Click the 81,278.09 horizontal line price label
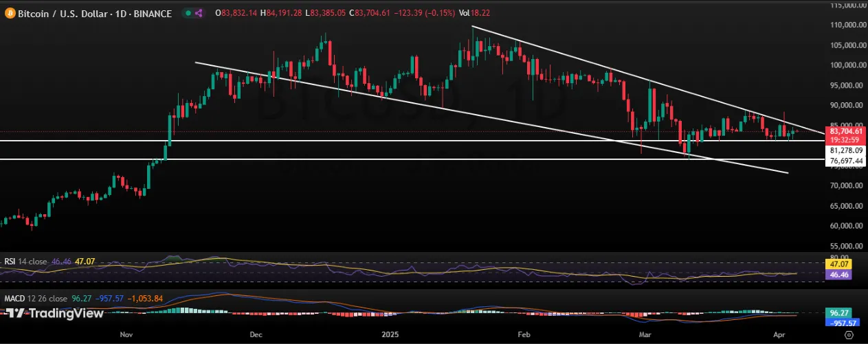Image resolution: width=868 pixels, height=344 pixels. click(845, 150)
